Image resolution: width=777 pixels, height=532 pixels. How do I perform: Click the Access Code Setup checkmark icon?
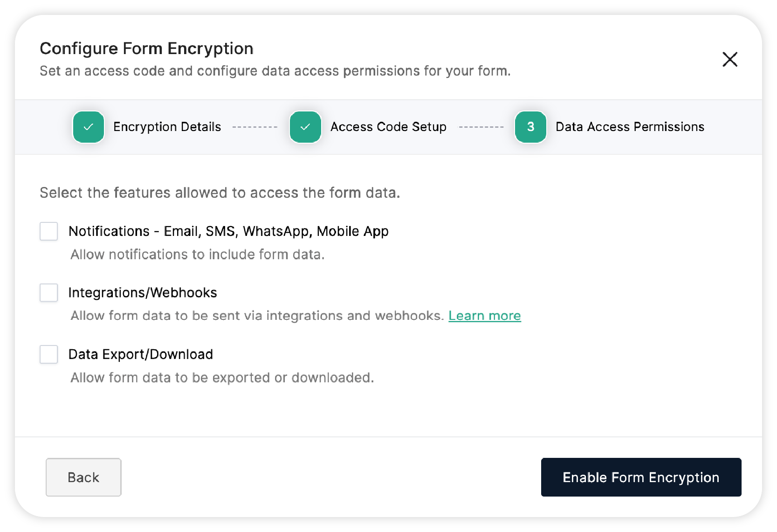point(305,127)
